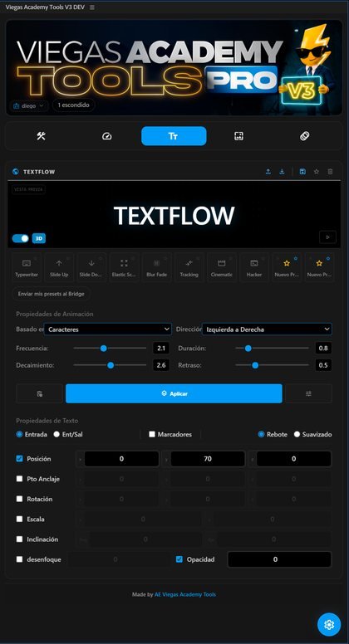Open settings with the blue gear button

click(x=329, y=625)
